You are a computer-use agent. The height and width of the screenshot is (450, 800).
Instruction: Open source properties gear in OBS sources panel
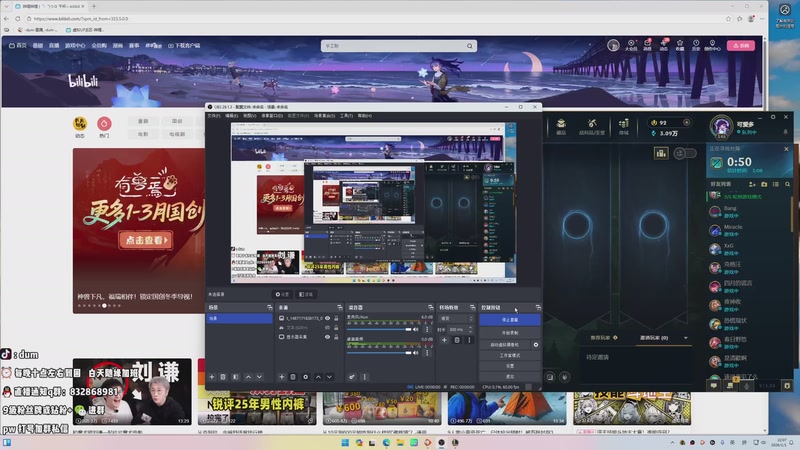pos(306,377)
